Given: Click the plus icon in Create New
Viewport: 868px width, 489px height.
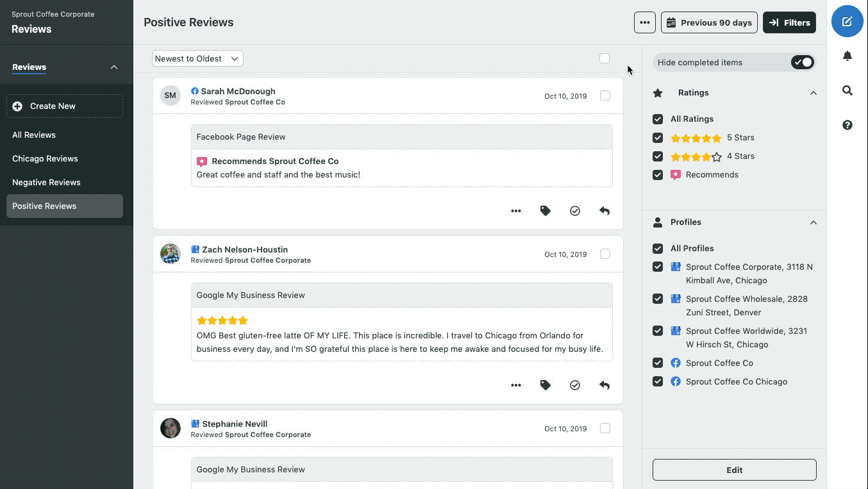Looking at the screenshot, I should 17,106.
